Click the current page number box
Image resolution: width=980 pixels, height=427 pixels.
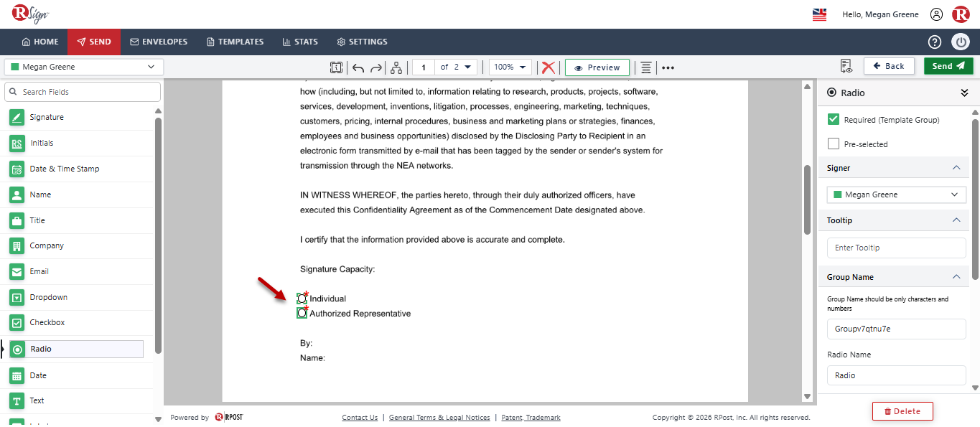424,67
